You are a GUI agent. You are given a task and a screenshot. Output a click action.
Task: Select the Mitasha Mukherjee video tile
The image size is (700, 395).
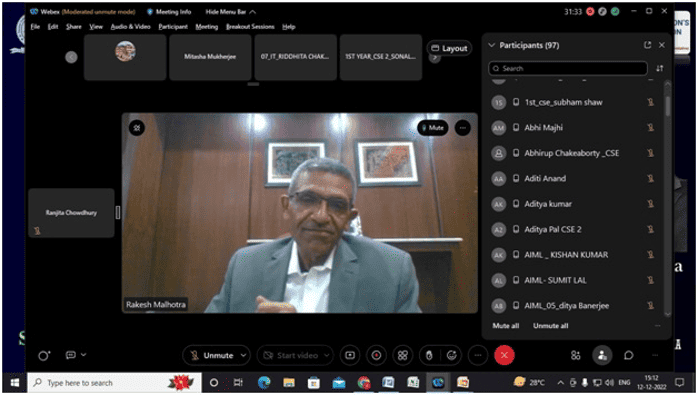coord(210,57)
